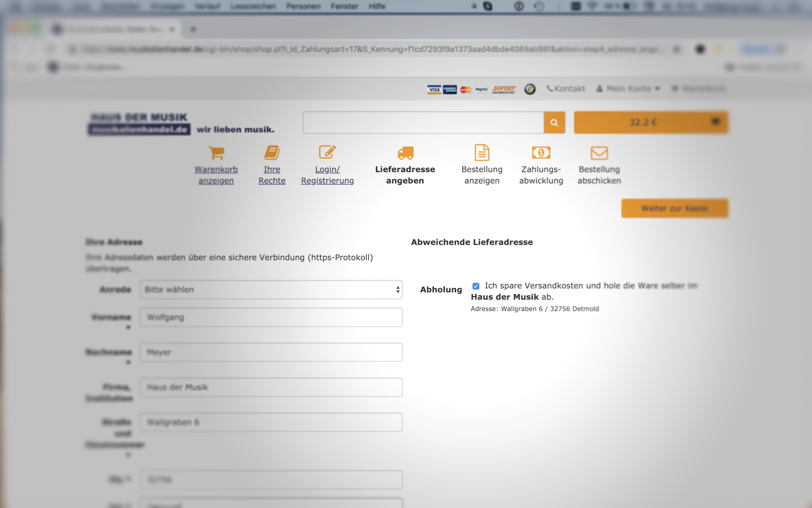Click the 'wir lieben musik.' slogan
The width and height of the screenshot is (812, 508).
point(235,130)
